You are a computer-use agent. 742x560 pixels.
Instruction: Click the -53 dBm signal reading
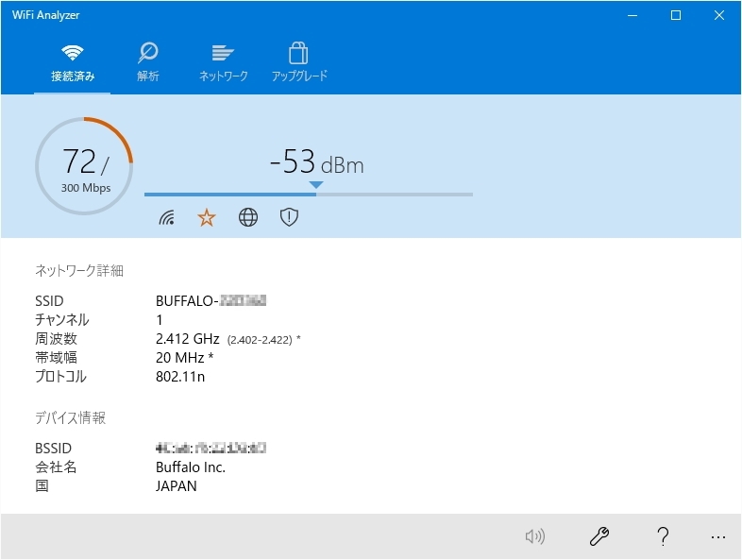(316, 162)
